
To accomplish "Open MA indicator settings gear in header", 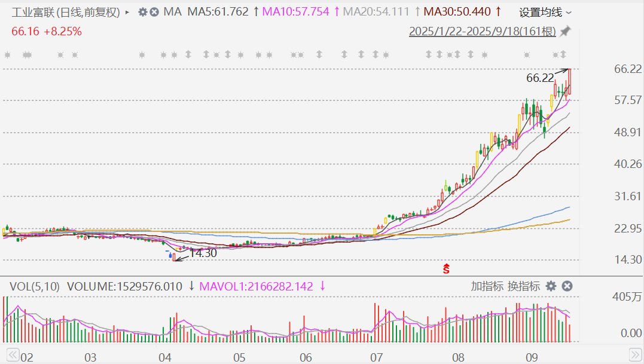I will pos(142,12).
